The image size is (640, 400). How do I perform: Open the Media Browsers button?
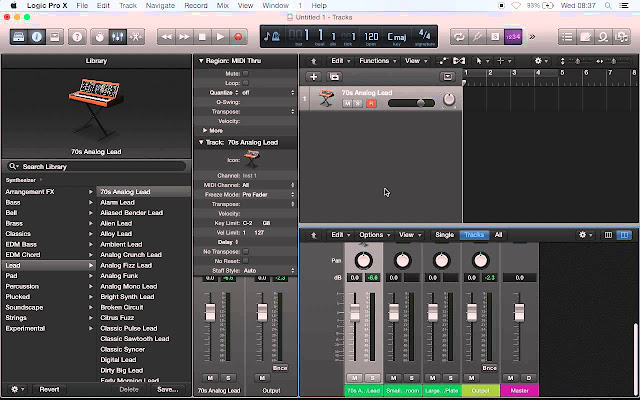621,37
